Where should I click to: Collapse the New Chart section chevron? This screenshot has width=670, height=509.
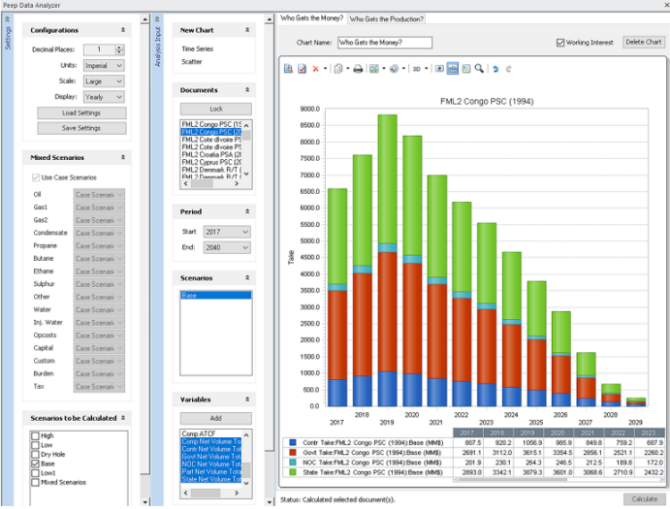coord(247,30)
